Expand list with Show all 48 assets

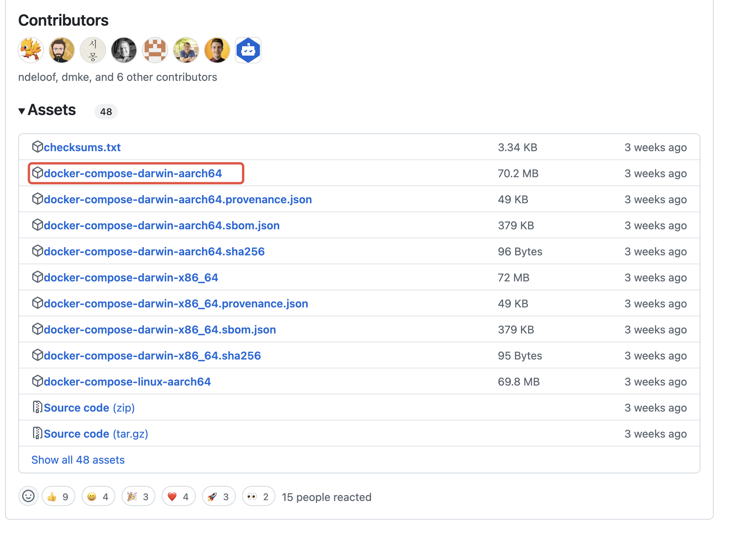click(x=78, y=460)
